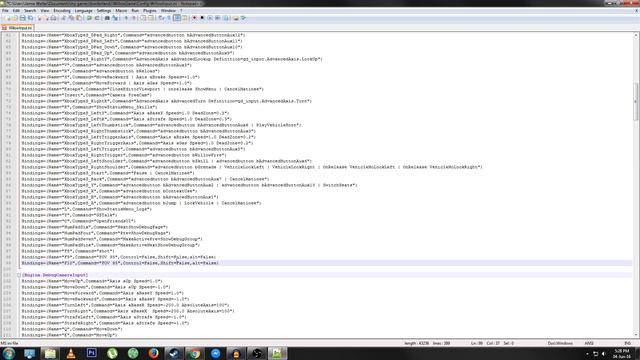Image resolution: width=640 pixels, height=360 pixels.
Task: Click the system tray volume icon
Action: (x=603, y=354)
